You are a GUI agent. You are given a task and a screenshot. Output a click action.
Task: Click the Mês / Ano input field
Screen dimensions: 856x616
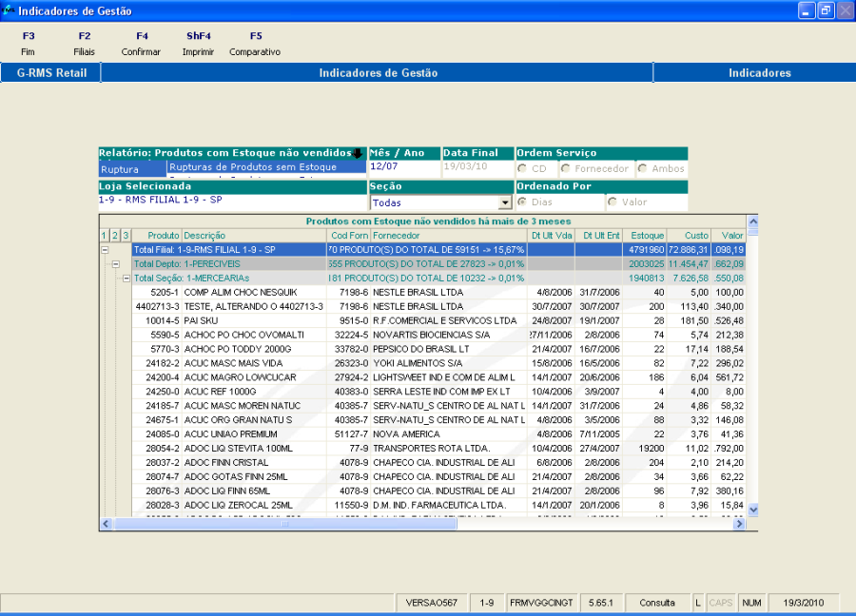(x=404, y=167)
